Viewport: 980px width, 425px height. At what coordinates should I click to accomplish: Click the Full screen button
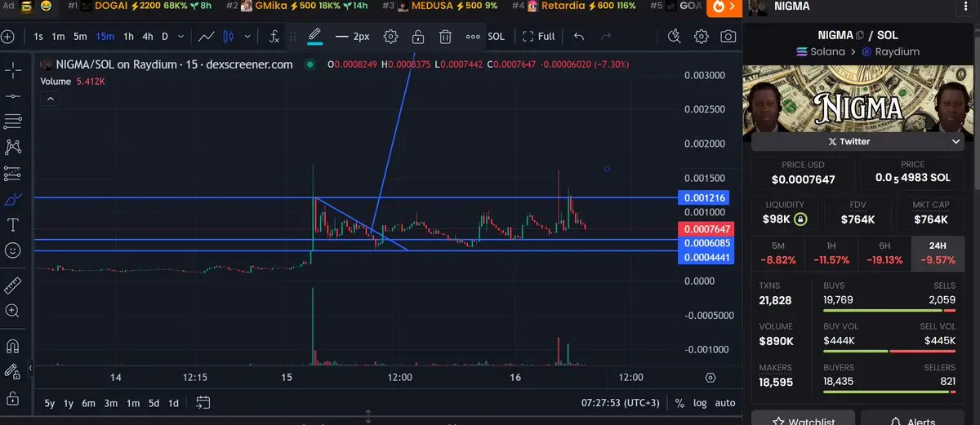pos(539,37)
